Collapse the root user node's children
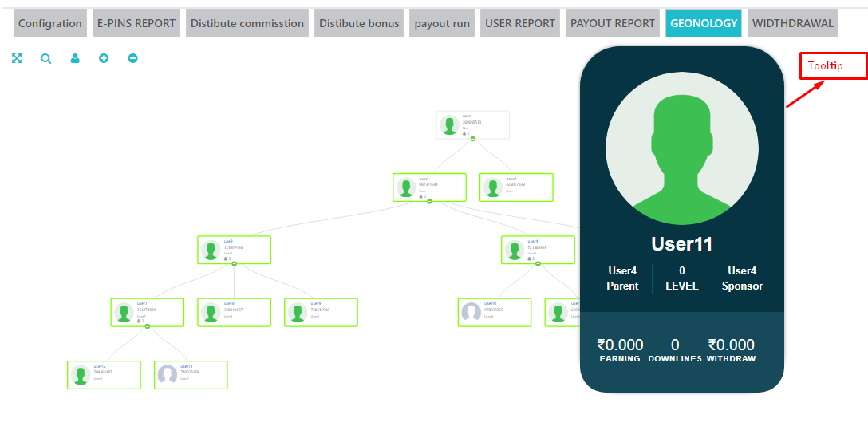 coord(472,139)
